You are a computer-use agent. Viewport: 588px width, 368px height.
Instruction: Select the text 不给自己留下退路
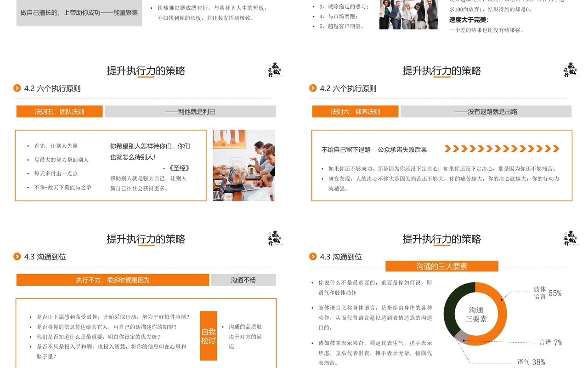[x=346, y=149]
